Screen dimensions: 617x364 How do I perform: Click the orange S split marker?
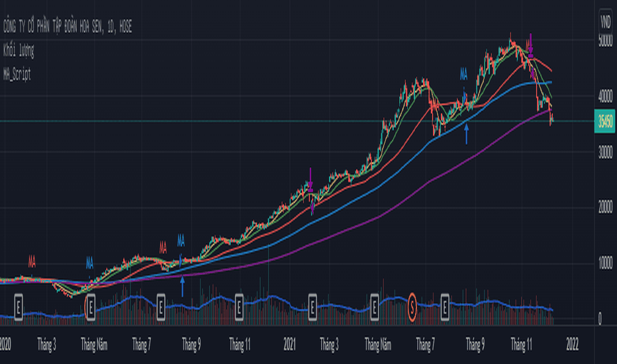412,307
